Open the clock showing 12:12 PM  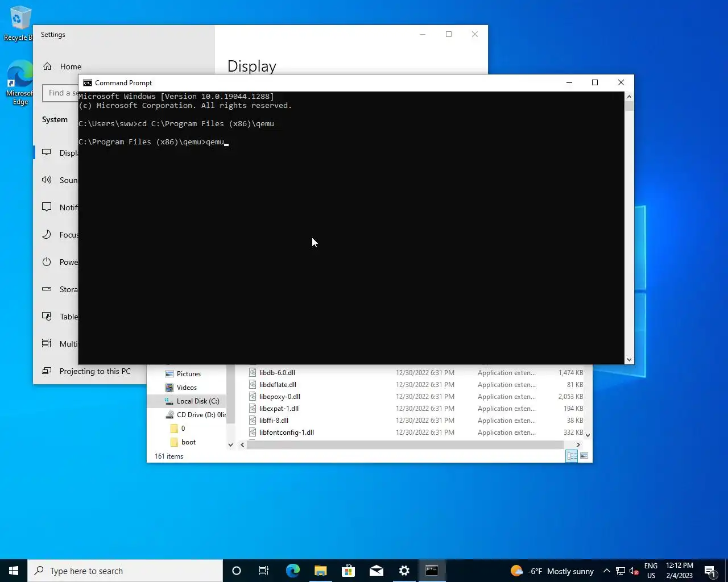point(680,571)
